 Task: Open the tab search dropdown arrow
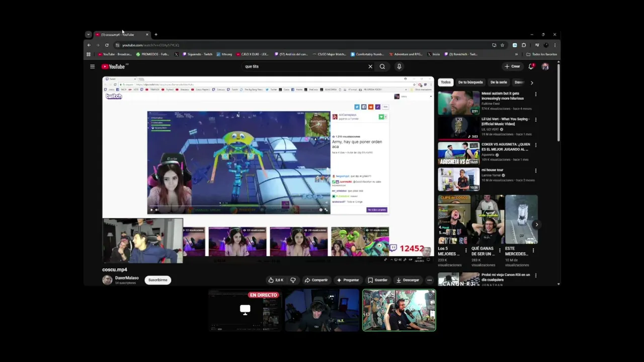88,35
